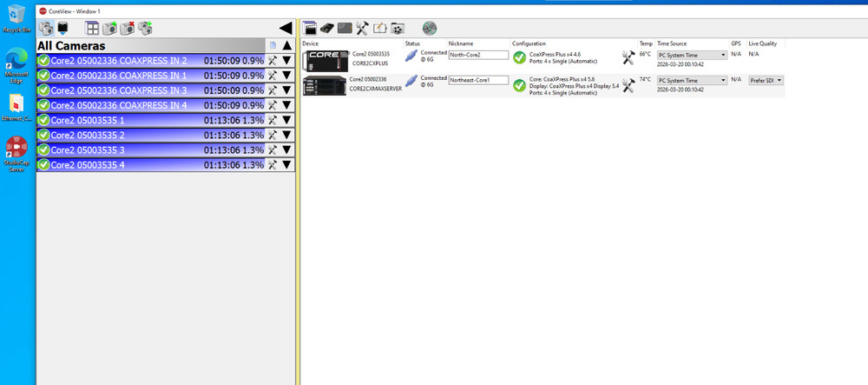Open configuration tools for North-Core2 device

[628, 56]
